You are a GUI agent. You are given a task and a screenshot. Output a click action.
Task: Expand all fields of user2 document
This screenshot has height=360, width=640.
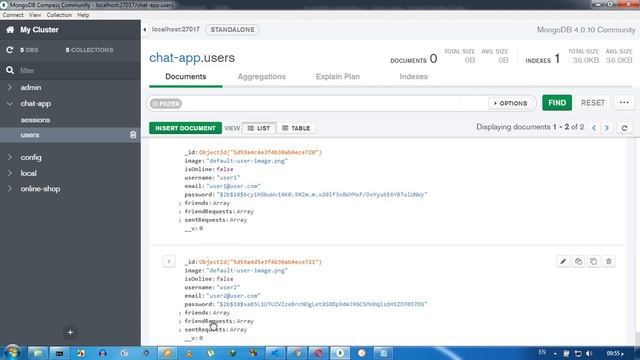[x=169, y=261]
